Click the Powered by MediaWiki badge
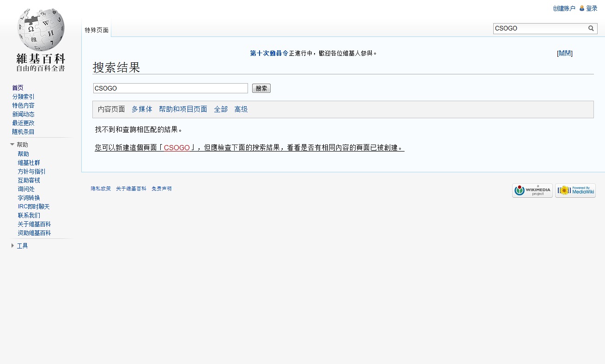This screenshot has height=364, width=605. click(x=575, y=190)
